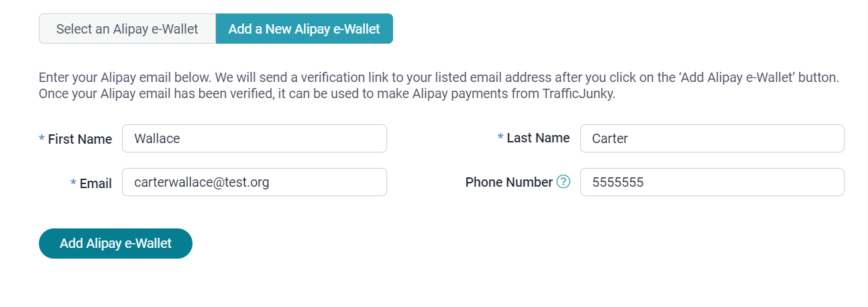The width and height of the screenshot is (868, 307).
Task: Click the required asterisk beside Last Name
Action: (500, 137)
